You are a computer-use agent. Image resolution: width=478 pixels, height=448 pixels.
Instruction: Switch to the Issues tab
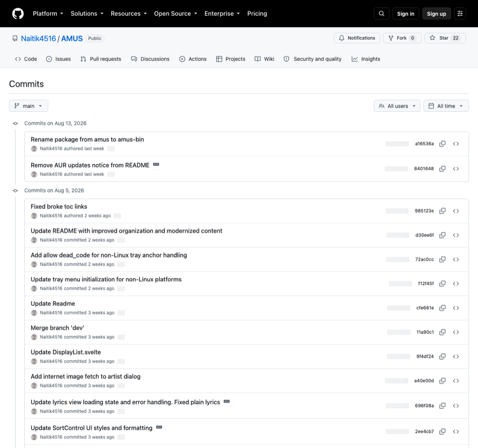coord(58,59)
